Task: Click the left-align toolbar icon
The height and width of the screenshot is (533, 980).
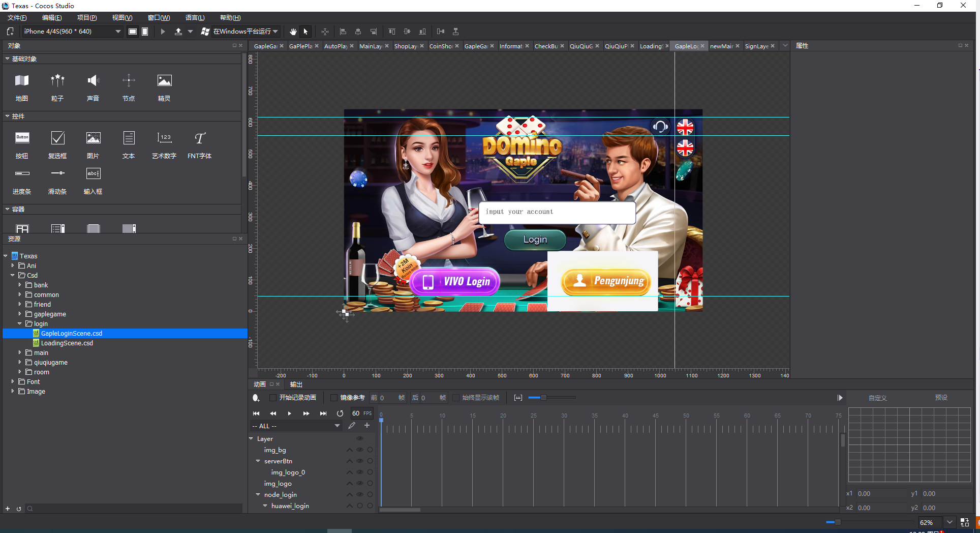Action: [343, 31]
